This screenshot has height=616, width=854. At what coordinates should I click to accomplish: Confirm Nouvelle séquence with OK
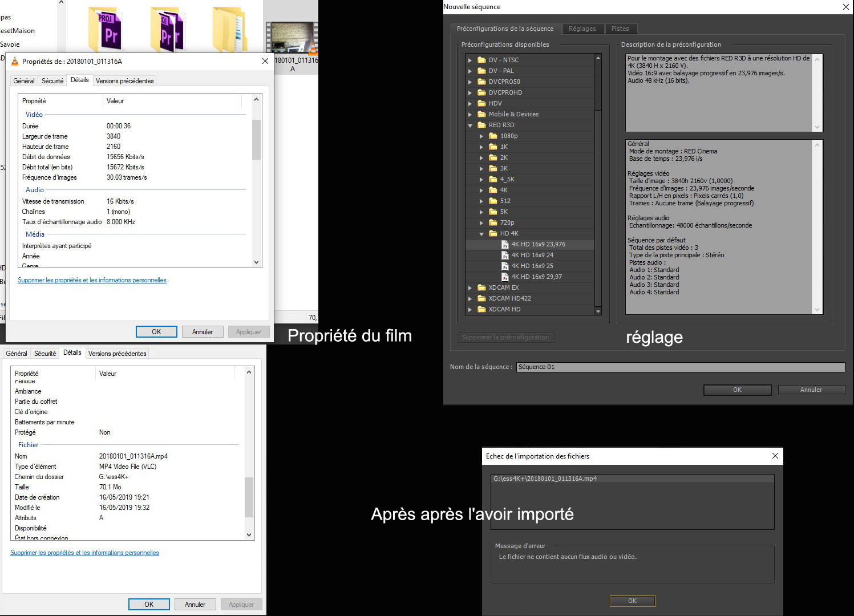737,390
